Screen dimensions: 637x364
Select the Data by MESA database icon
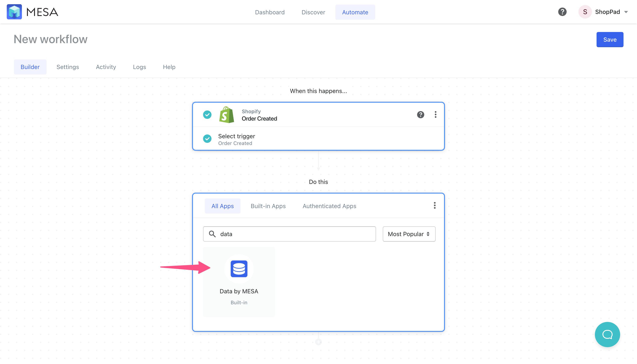coord(239,269)
